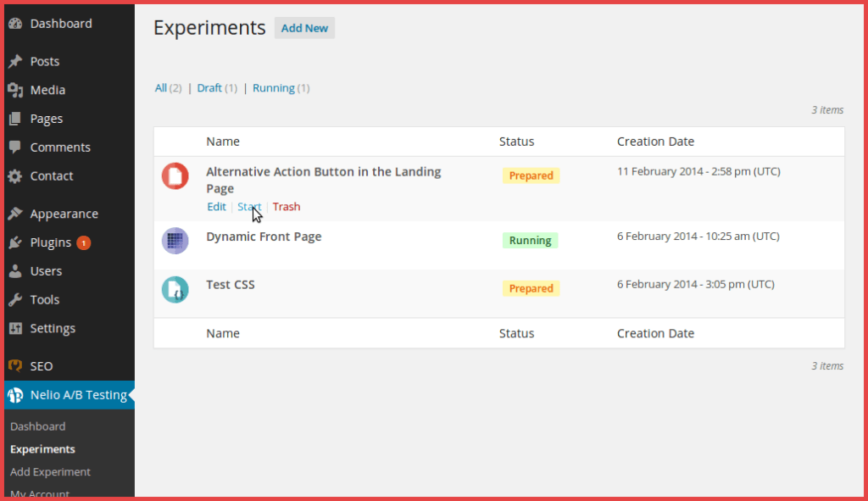Click the Comments bubble icon

point(15,148)
